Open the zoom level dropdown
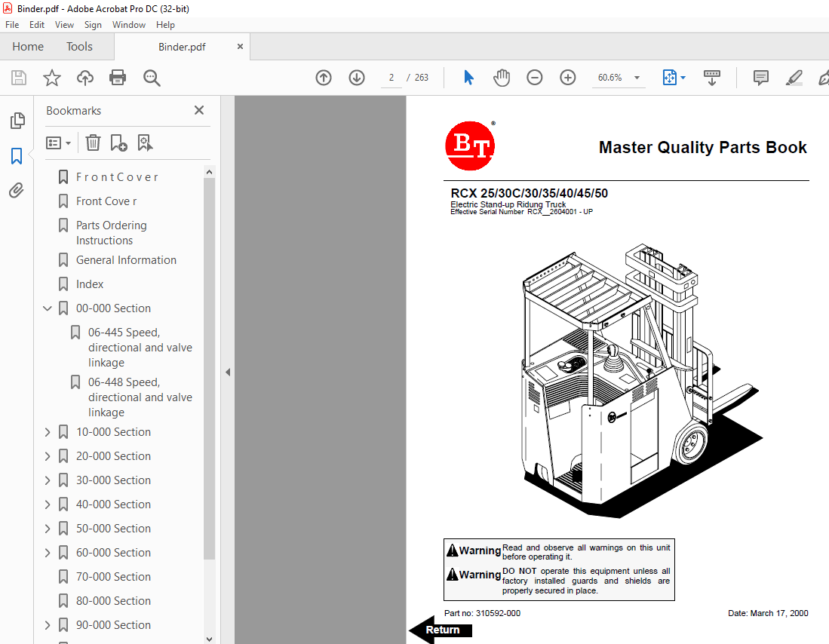829x644 pixels. tap(637, 78)
